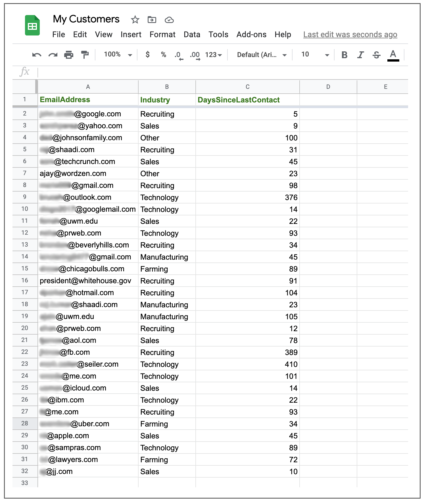Open the Google Sheets home icon
Screen dimensions: 426x504
pos(32,25)
